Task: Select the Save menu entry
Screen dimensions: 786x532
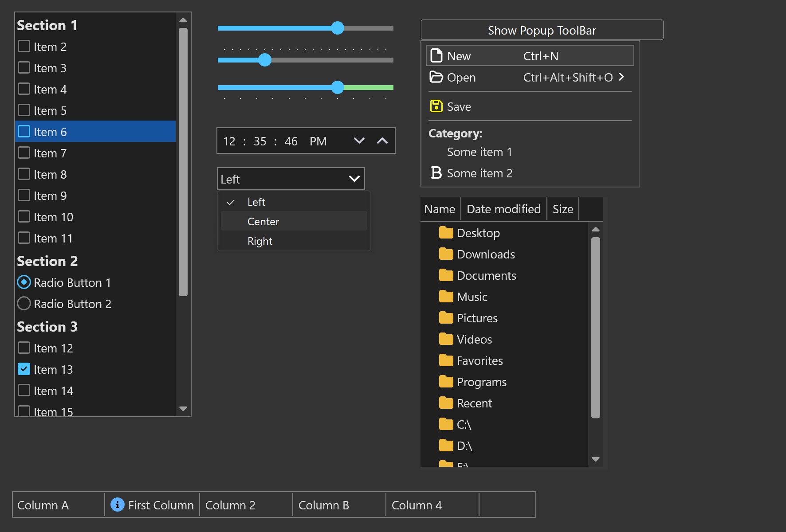Action: [530, 106]
